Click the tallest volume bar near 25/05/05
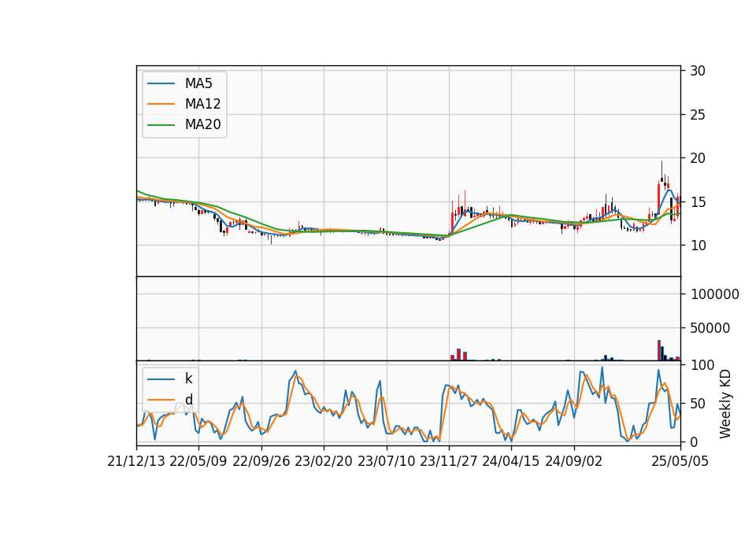Image resolution: width=756 pixels, height=543 pixels. [658, 350]
